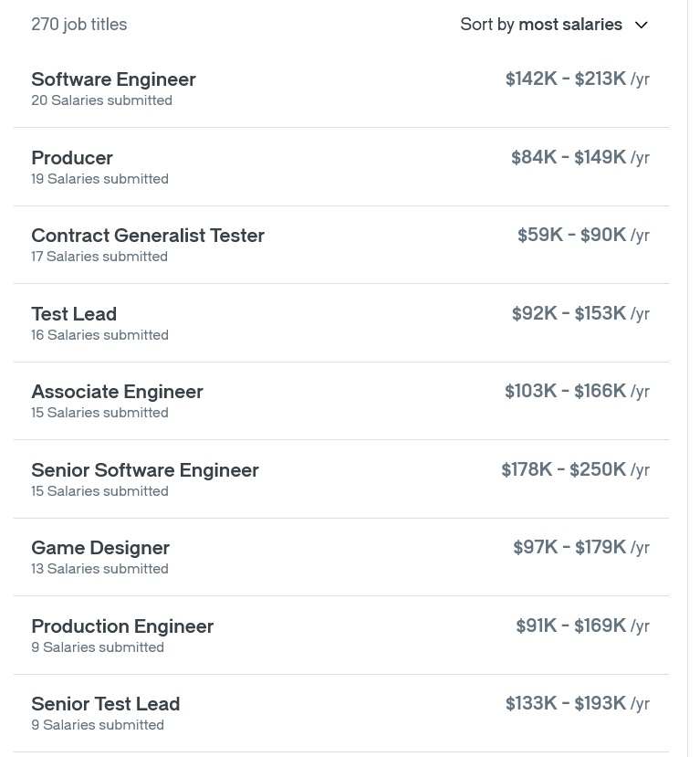This screenshot has width=700, height=757.
Task: Click the $97K - $179K salary range
Action: click(569, 548)
